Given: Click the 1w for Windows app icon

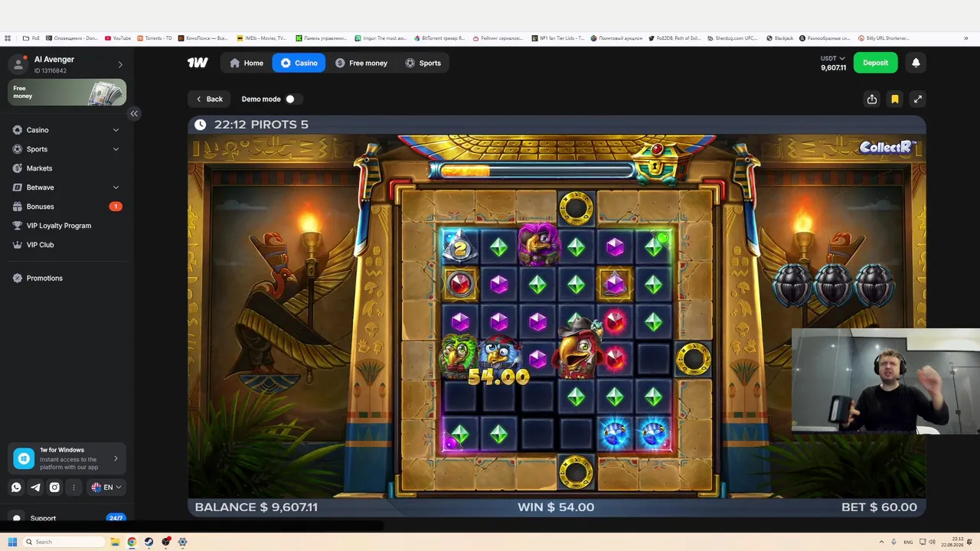Looking at the screenshot, I should pos(24,458).
